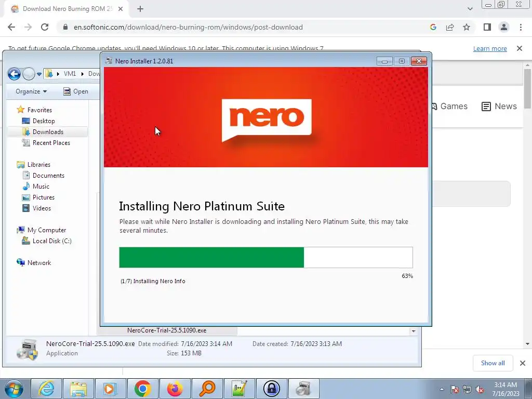Image resolution: width=532 pixels, height=399 pixels.
Task: Click the address bar URL
Action: click(x=188, y=27)
